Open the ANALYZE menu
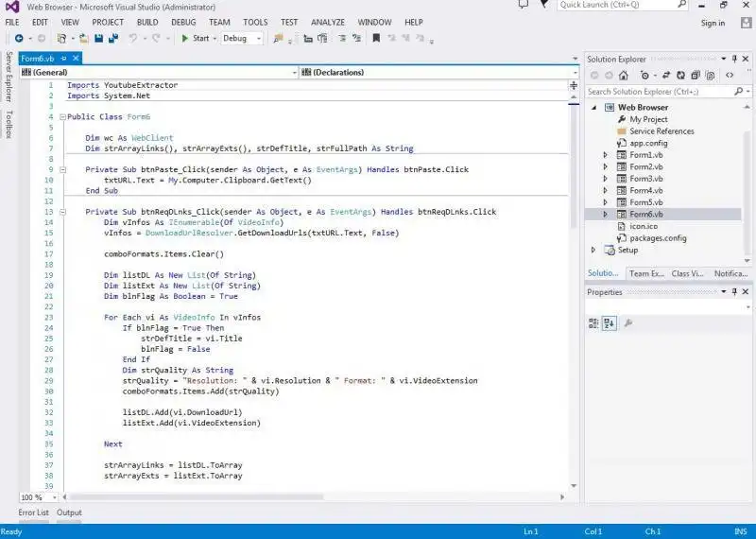The height and width of the screenshot is (539, 756). [328, 22]
